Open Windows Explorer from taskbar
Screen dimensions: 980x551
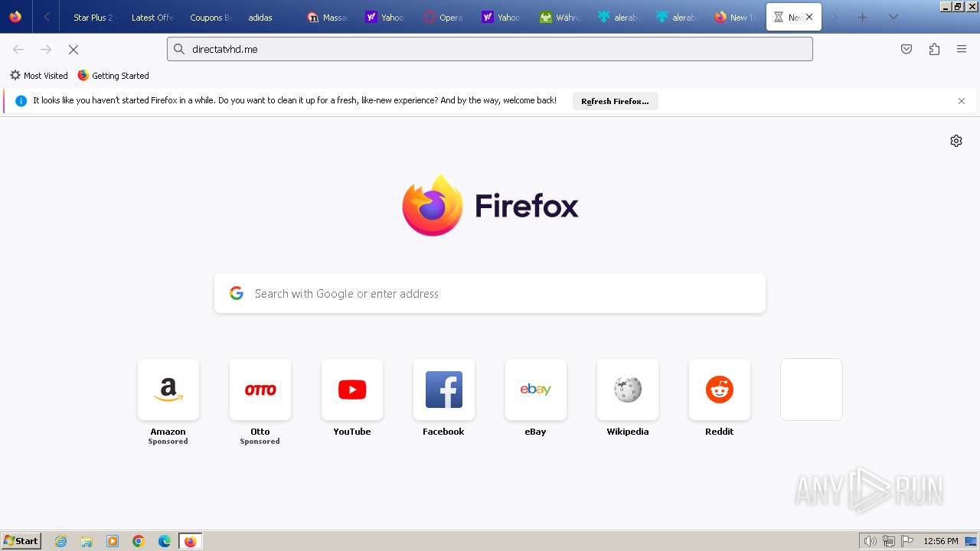pos(87,541)
